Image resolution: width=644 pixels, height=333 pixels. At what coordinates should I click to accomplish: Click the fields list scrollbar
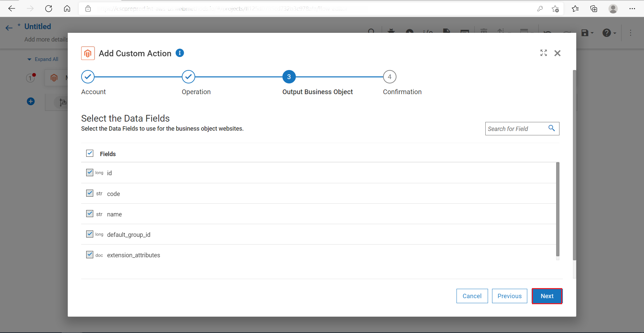(x=558, y=209)
